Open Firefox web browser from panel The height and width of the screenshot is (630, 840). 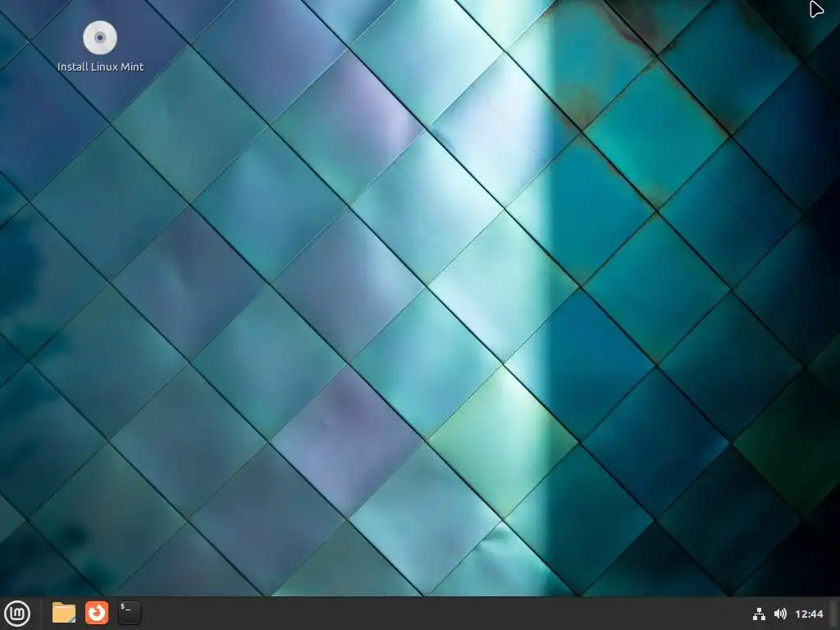click(x=97, y=613)
